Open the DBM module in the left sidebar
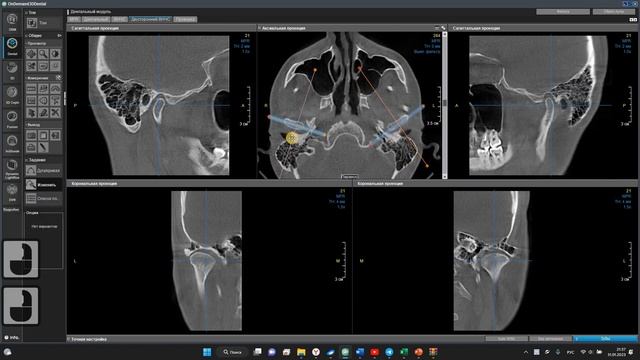Image resolution: width=640 pixels, height=360 pixels. (x=12, y=21)
